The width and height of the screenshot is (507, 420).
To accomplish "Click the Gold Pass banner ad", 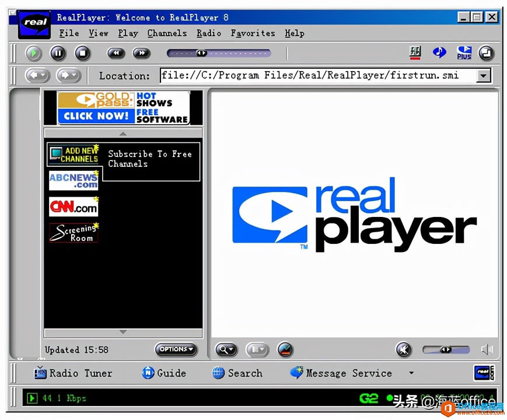I will point(123,108).
